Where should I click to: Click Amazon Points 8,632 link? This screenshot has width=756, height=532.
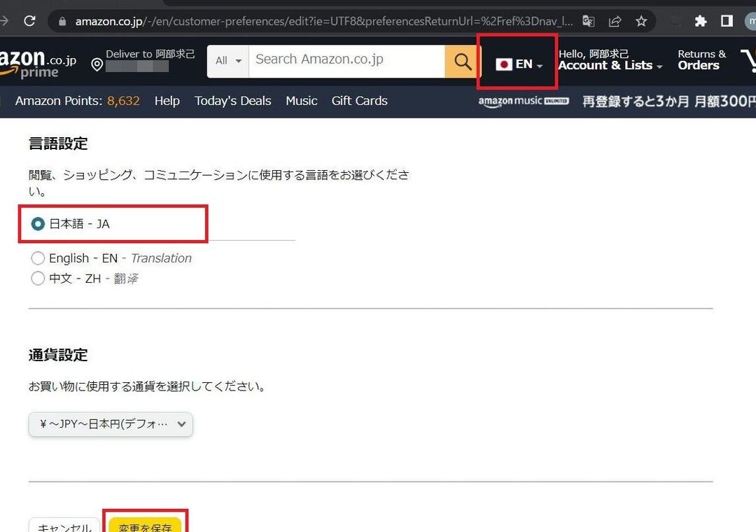(77, 101)
